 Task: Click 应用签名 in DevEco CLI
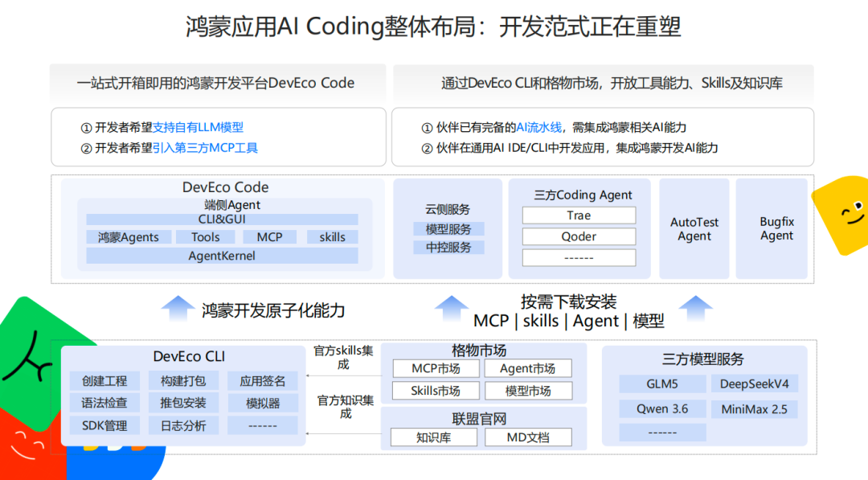(x=262, y=381)
